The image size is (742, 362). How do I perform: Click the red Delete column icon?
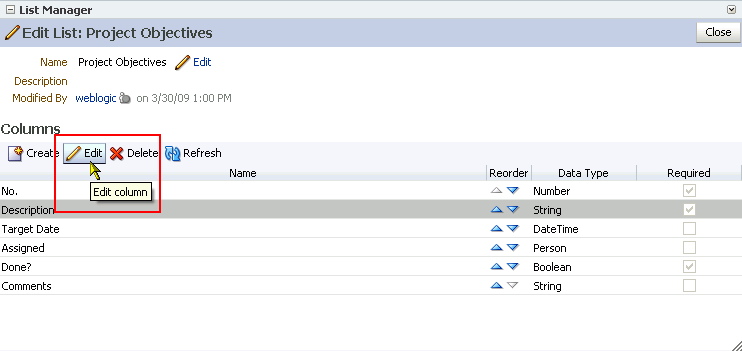click(x=116, y=153)
